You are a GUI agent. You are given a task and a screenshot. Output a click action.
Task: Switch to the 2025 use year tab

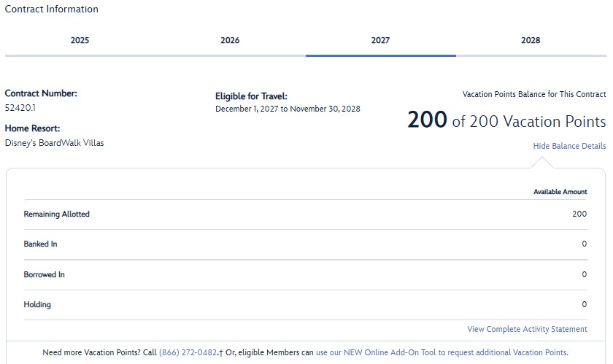(80, 40)
